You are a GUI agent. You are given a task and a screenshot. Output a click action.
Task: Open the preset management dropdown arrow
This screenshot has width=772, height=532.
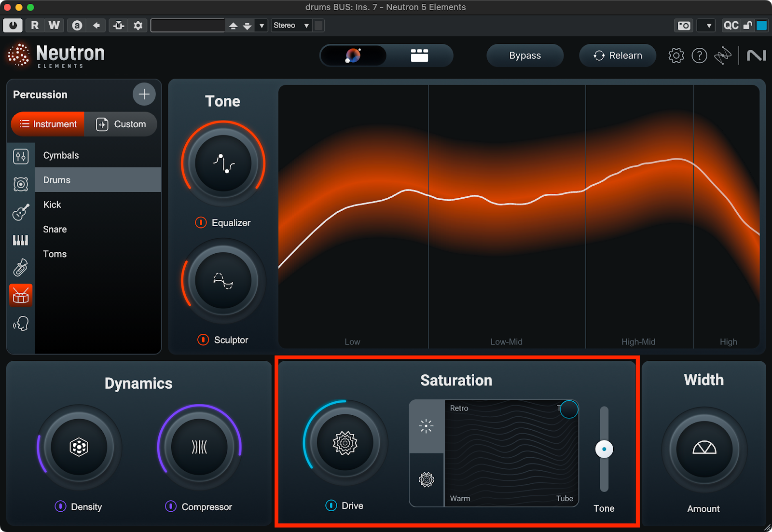click(x=262, y=26)
